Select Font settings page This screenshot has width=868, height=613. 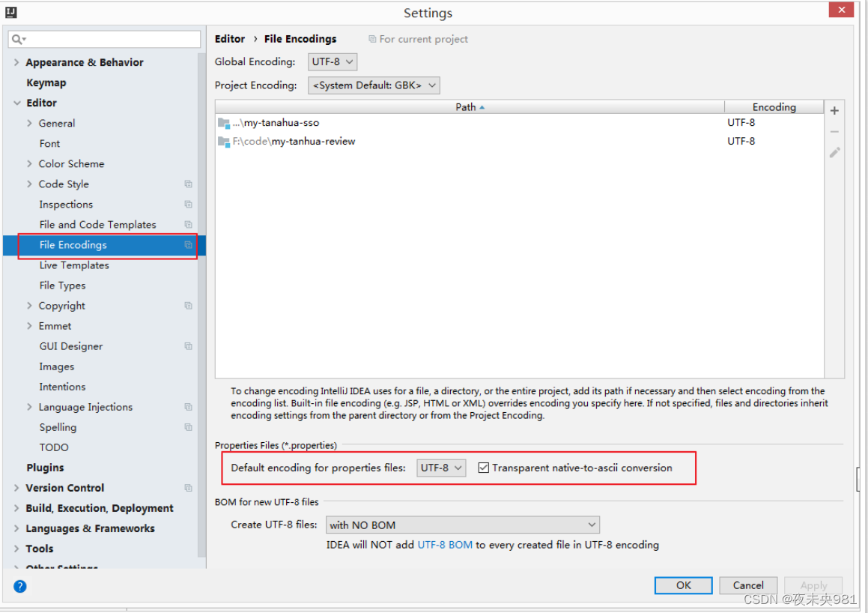(50, 143)
